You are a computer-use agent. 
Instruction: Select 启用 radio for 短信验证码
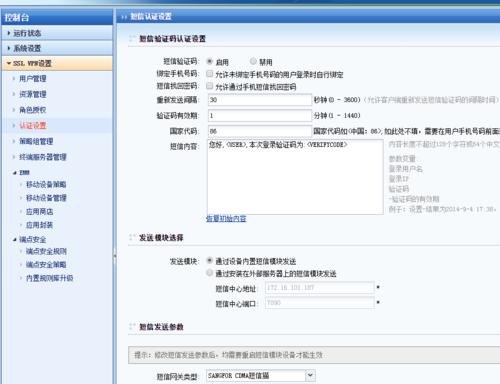coord(210,61)
